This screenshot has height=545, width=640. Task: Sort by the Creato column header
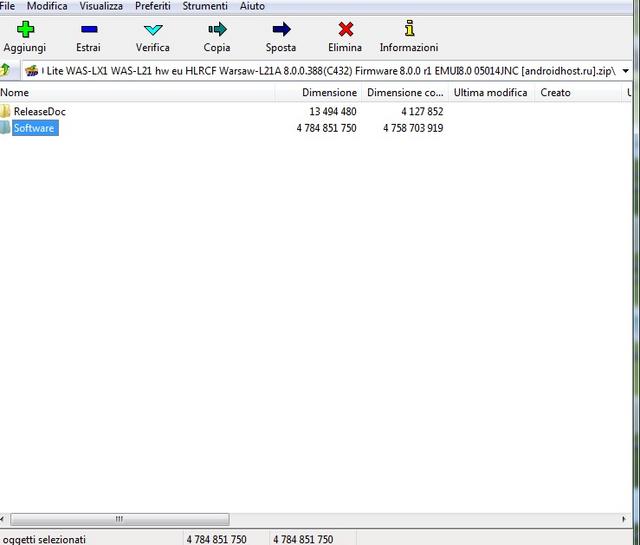click(577, 93)
